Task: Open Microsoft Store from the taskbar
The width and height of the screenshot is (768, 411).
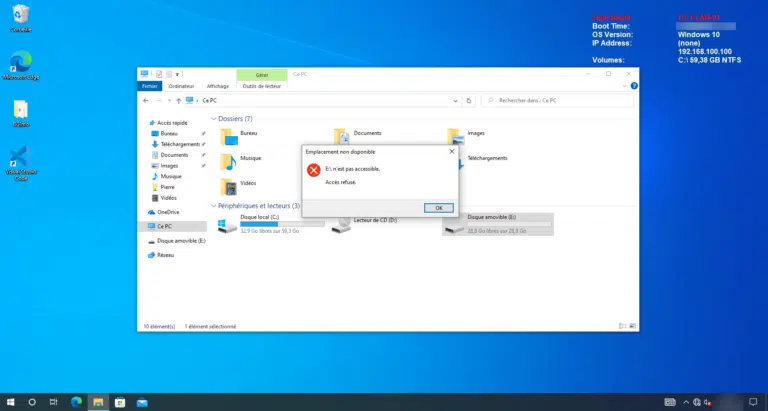Action: pyautogui.click(x=120, y=402)
